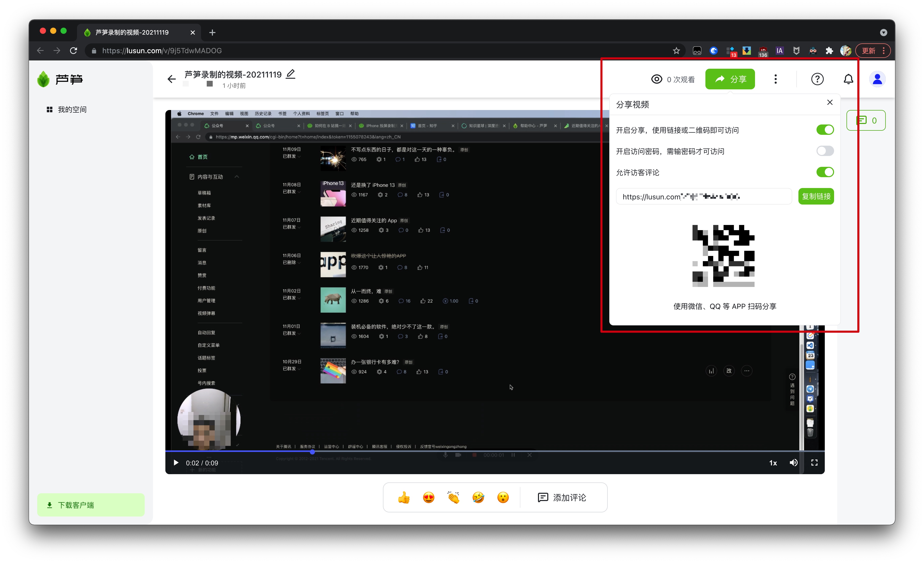
Task: Open the notifications bell
Action: click(x=848, y=79)
